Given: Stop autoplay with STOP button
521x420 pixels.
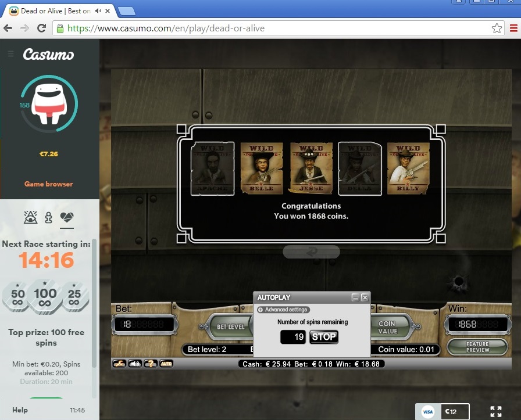Looking at the screenshot, I should tap(323, 337).
